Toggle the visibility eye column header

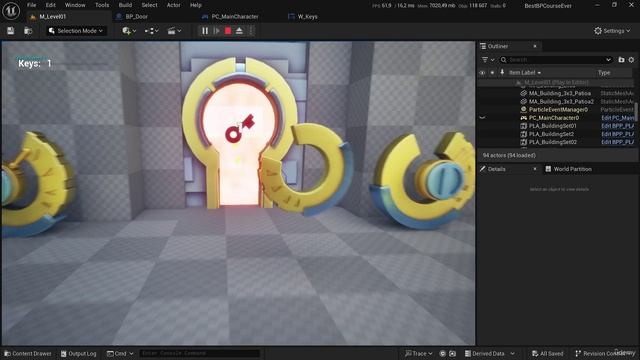click(x=482, y=73)
